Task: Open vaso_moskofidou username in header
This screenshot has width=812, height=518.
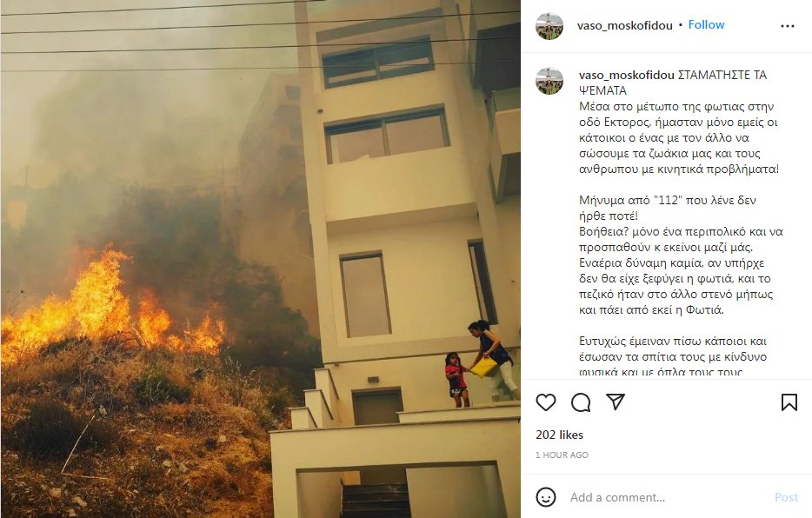Action: pos(624,25)
